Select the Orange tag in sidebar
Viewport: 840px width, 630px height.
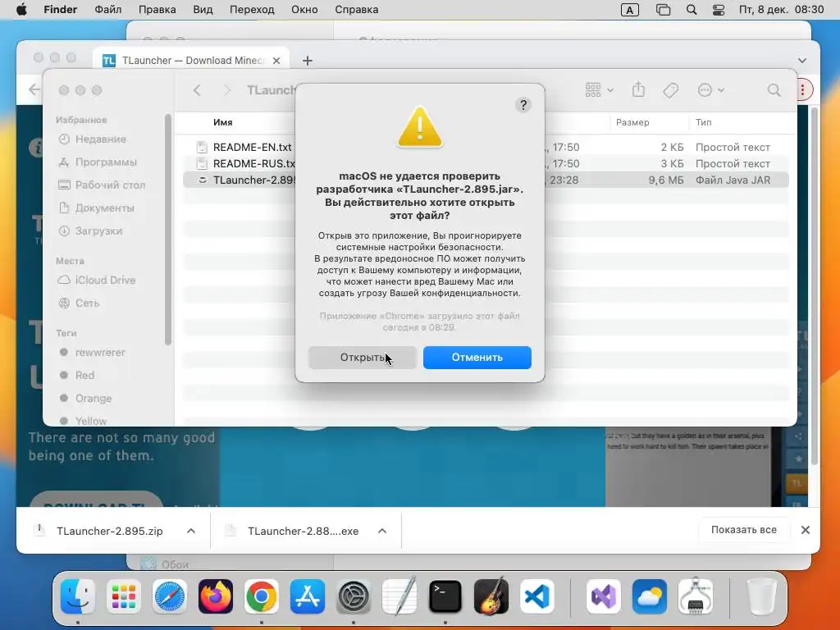coord(85,399)
